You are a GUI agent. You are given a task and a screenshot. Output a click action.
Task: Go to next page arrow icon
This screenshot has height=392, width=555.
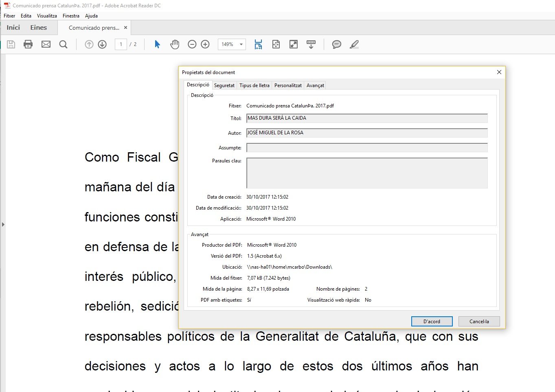click(x=102, y=44)
